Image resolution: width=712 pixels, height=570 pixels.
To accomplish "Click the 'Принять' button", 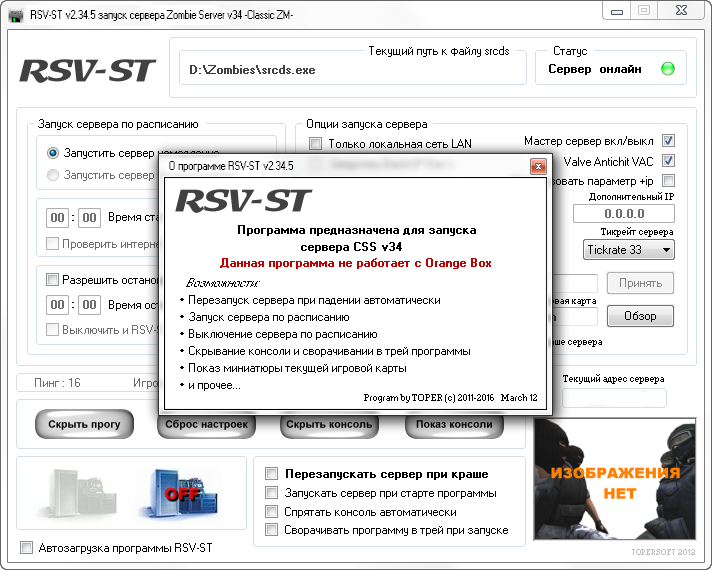I will pos(640,283).
